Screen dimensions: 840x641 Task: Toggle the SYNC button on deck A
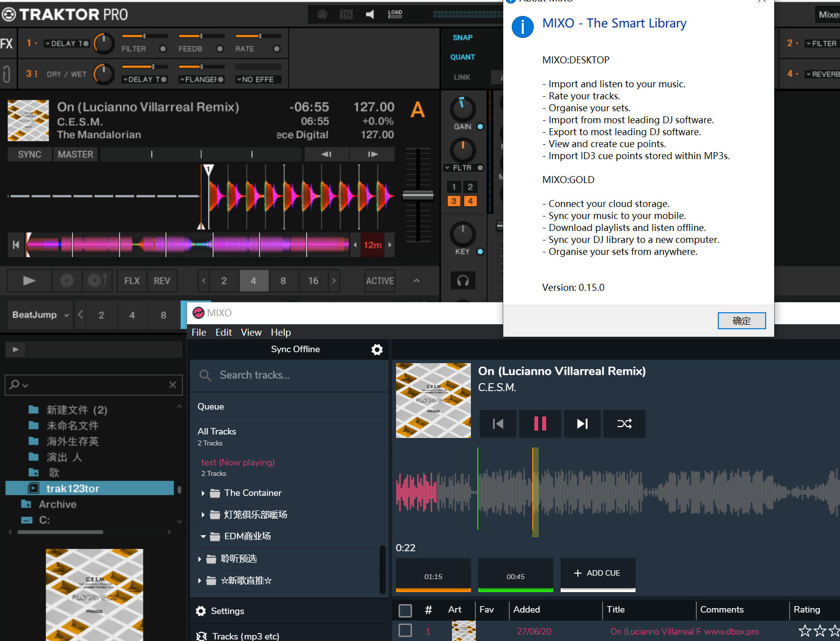[x=29, y=155]
